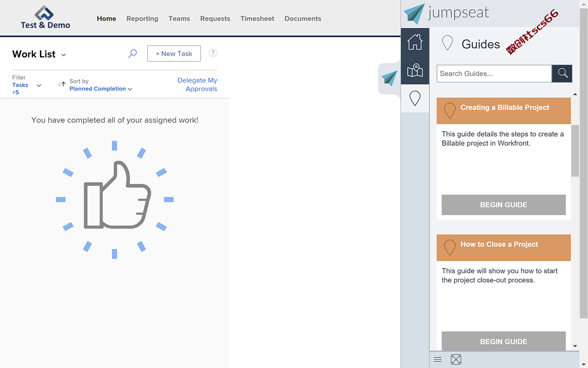Click the Test & Demo logo

point(45,18)
